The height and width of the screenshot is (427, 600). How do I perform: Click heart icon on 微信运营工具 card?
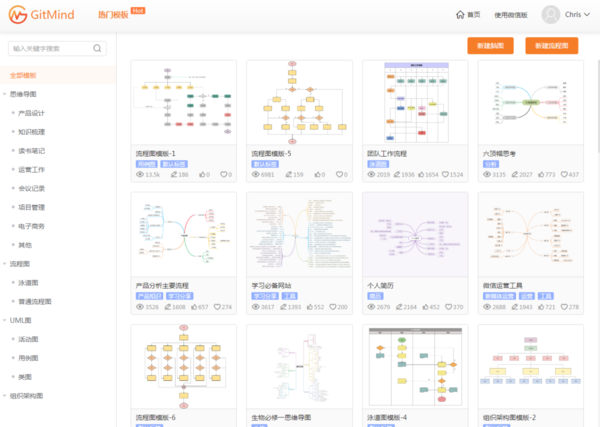pyautogui.click(x=564, y=307)
